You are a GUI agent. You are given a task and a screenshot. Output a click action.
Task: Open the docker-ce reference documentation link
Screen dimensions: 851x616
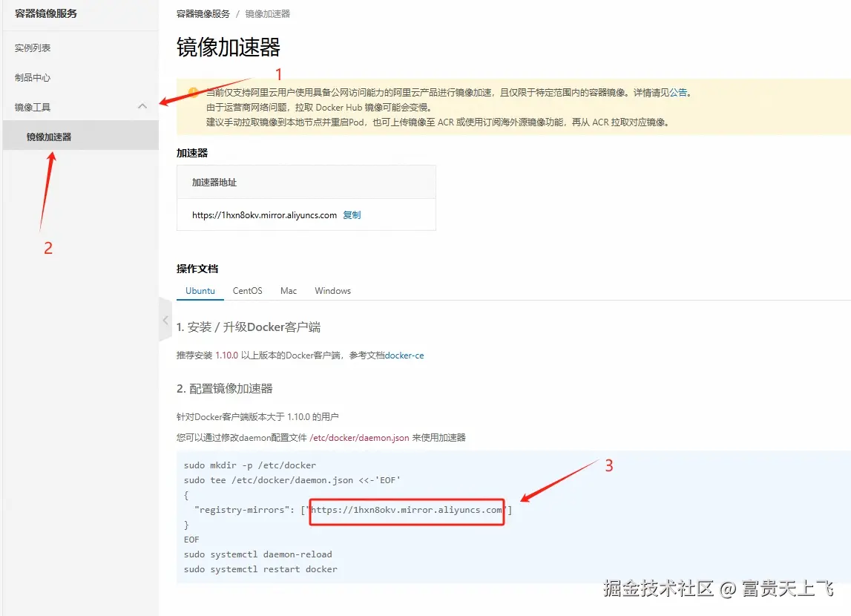(404, 355)
